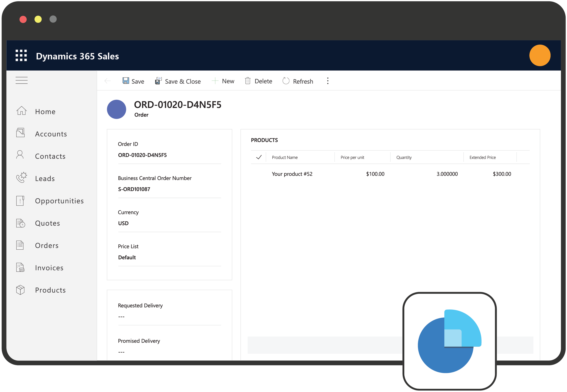Go to Leads in navigation
Viewport: 567px width, 392px height.
(45, 179)
